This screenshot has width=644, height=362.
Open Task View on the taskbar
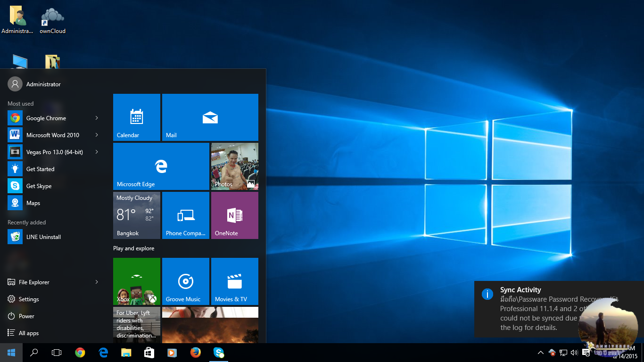(57, 353)
